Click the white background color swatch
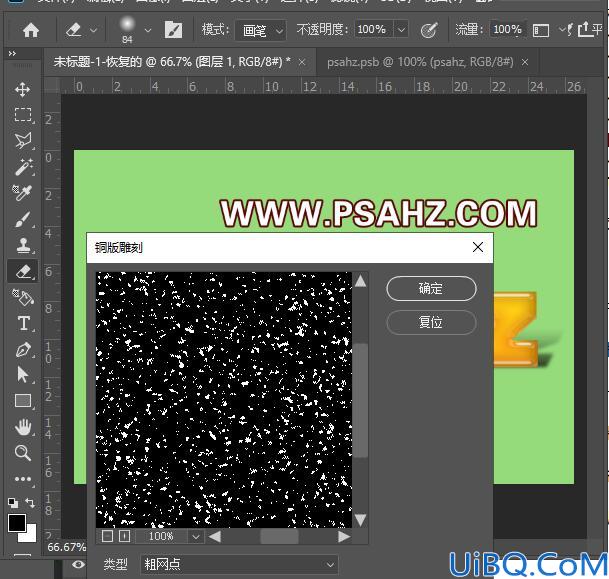 (x=30, y=535)
